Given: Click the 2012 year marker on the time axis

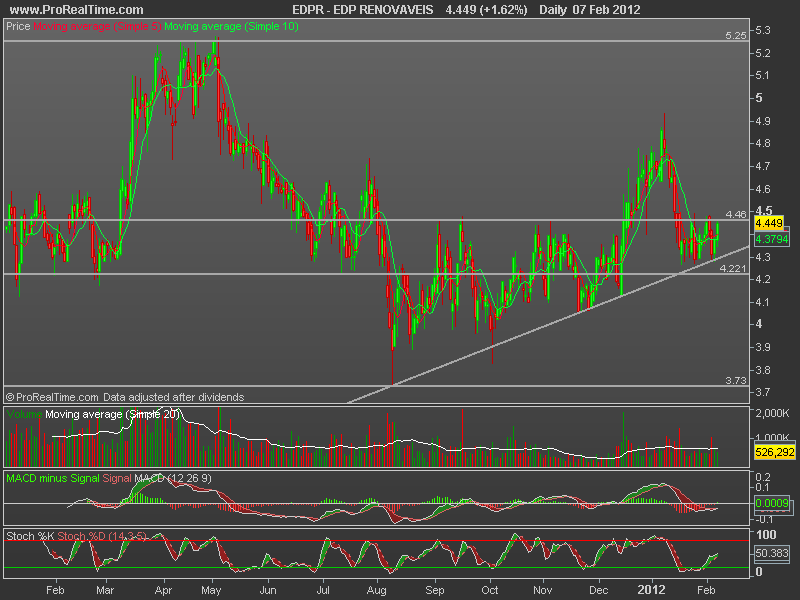Looking at the screenshot, I should point(652,590).
